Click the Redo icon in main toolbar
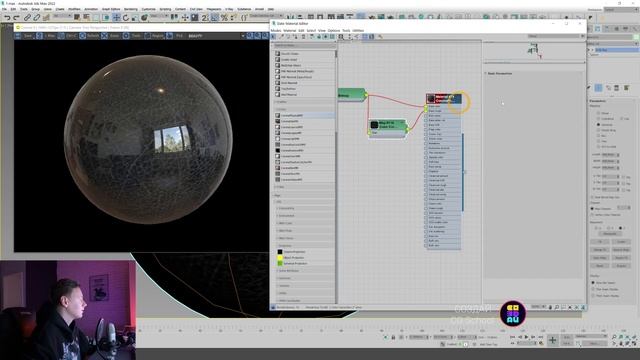Viewport: 640px width, 360px height. pyautogui.click(x=16, y=18)
